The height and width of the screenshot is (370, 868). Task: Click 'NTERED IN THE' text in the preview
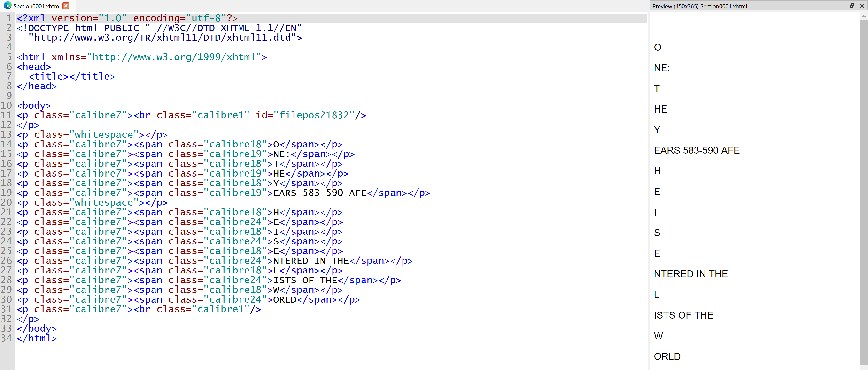click(x=690, y=274)
